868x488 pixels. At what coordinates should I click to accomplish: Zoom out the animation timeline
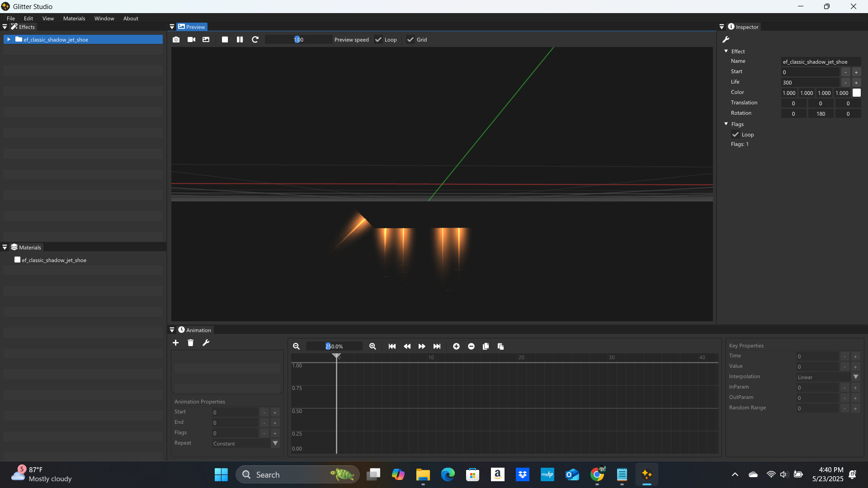click(297, 346)
